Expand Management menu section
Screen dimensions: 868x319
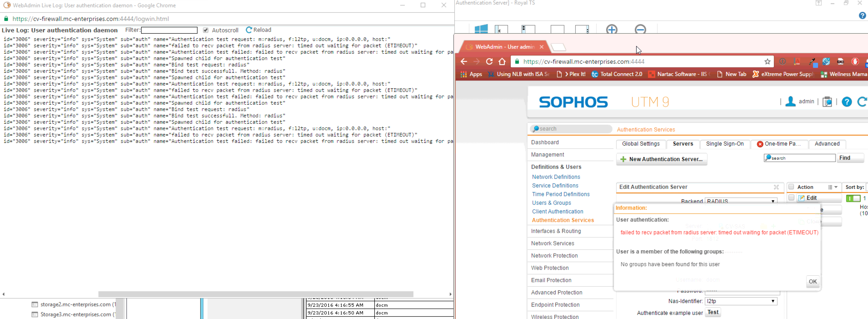tap(548, 154)
